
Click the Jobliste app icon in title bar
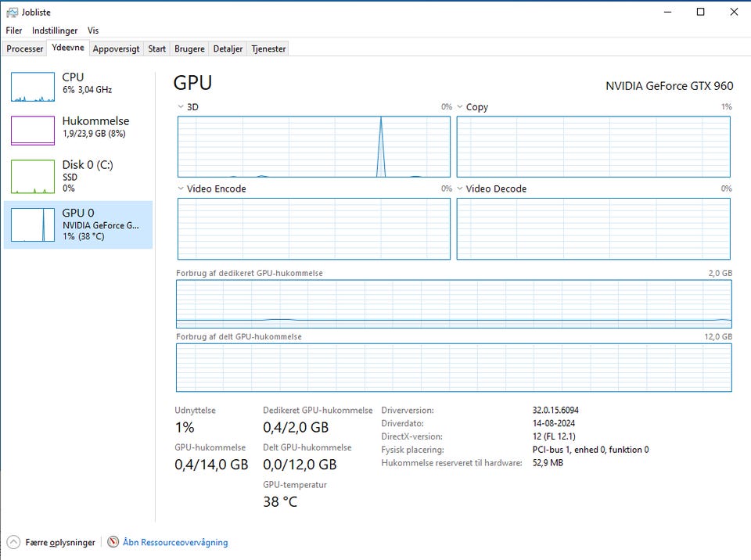pyautogui.click(x=12, y=12)
